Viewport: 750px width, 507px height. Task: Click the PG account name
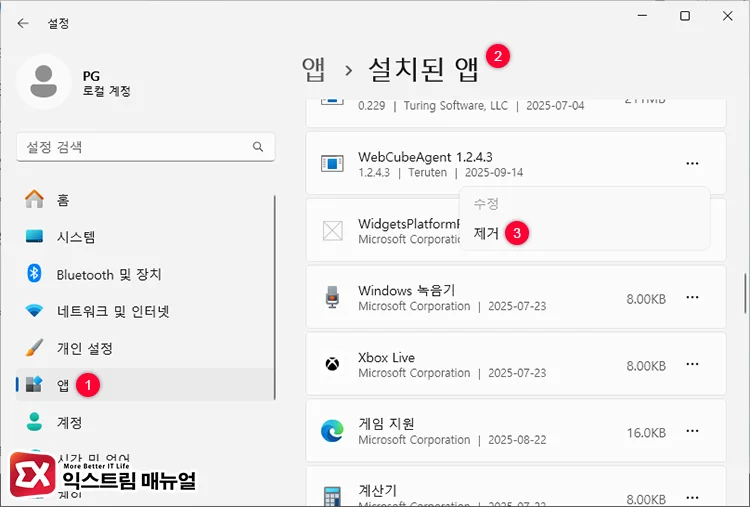(x=91, y=76)
